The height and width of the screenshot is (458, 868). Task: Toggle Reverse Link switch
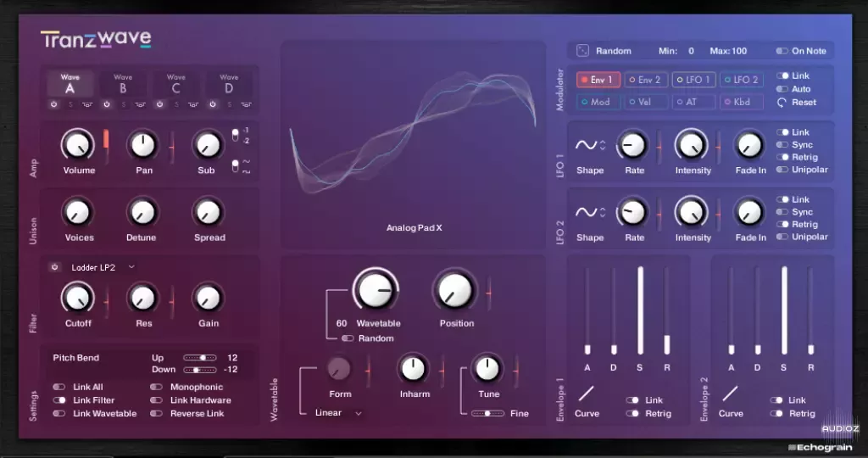(x=156, y=413)
